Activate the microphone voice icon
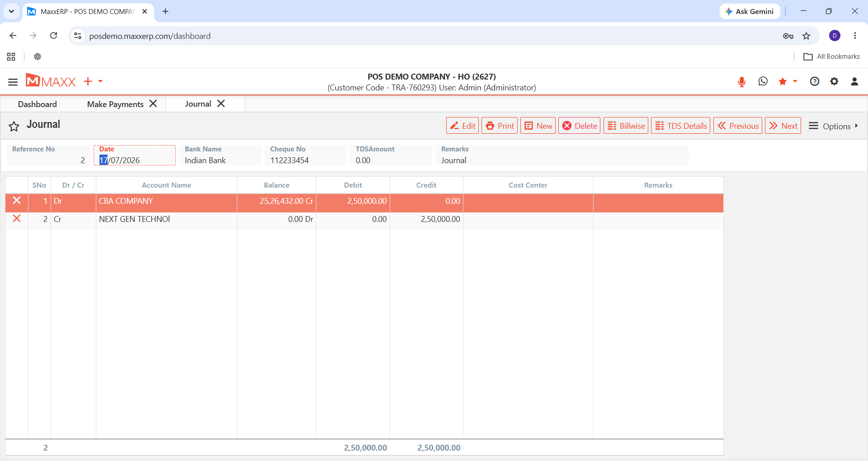This screenshot has width=868, height=461. 741,82
